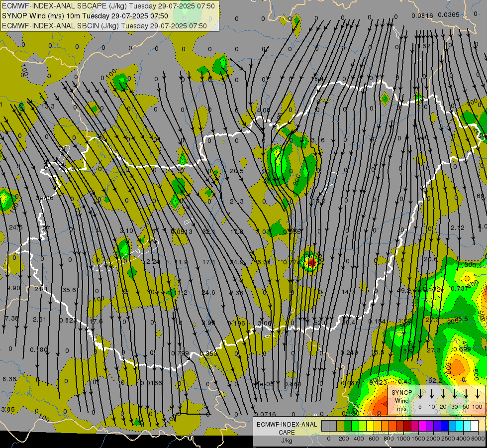This screenshot has width=487, height=448.
Task: Click the wind arrow above 30 in SYNOP legend
Action: point(455,393)
